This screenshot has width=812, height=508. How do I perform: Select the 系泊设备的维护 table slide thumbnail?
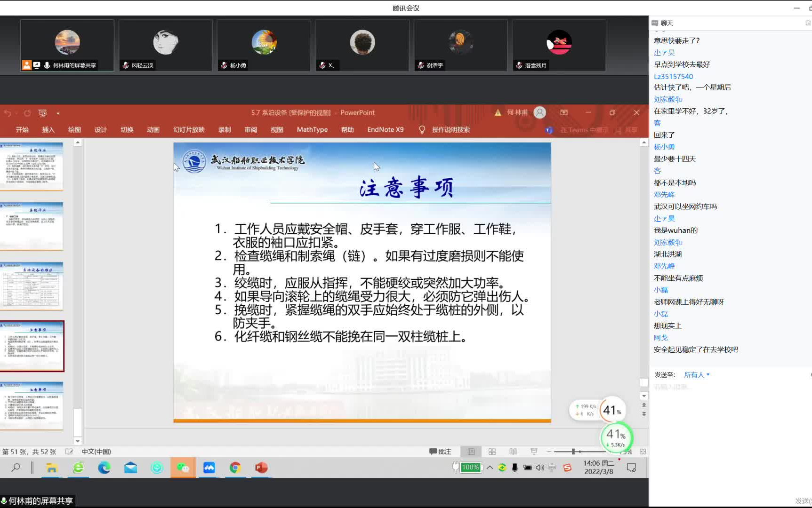pos(32,286)
